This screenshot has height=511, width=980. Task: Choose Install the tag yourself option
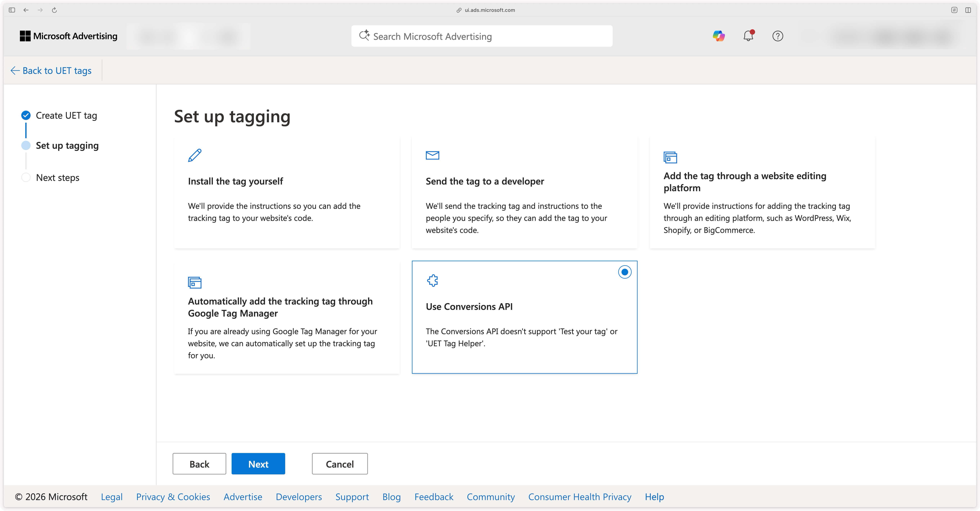(x=235, y=181)
